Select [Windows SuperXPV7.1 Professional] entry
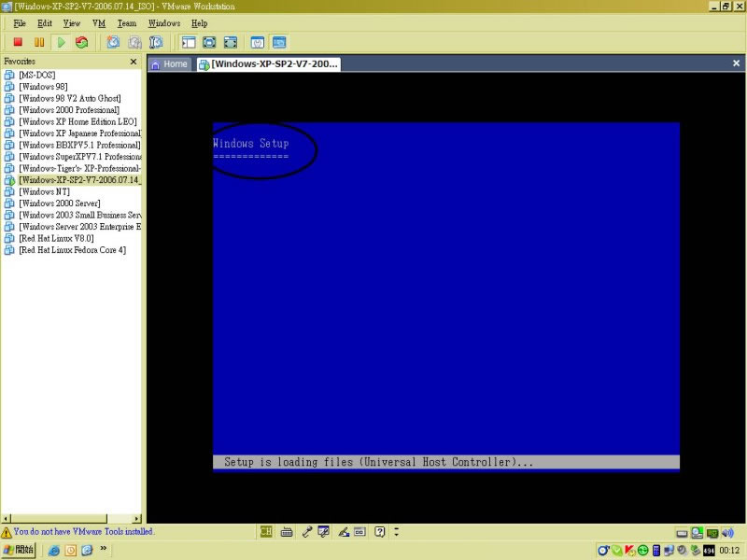The height and width of the screenshot is (560, 747). click(73, 157)
